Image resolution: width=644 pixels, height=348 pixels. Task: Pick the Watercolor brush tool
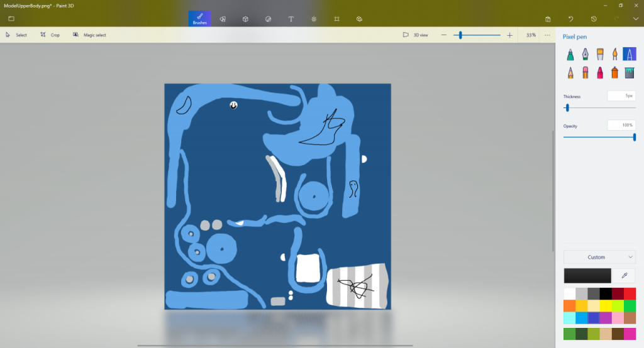[x=614, y=55]
